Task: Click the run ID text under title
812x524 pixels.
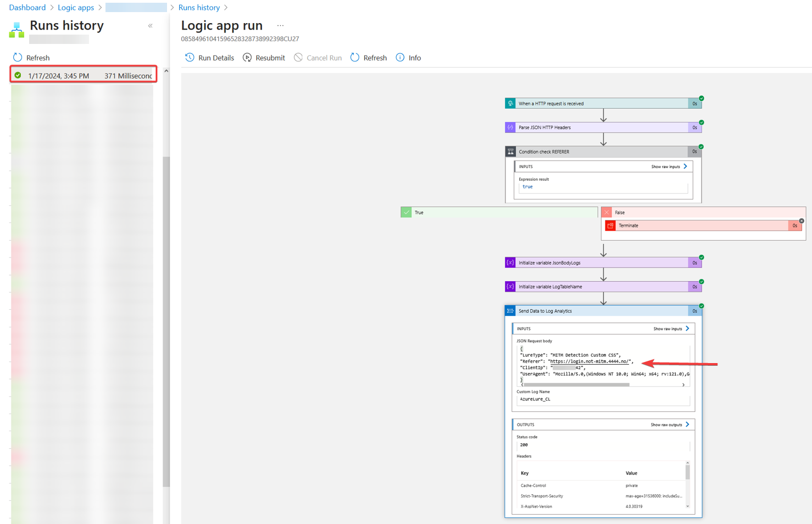Action: coord(240,39)
